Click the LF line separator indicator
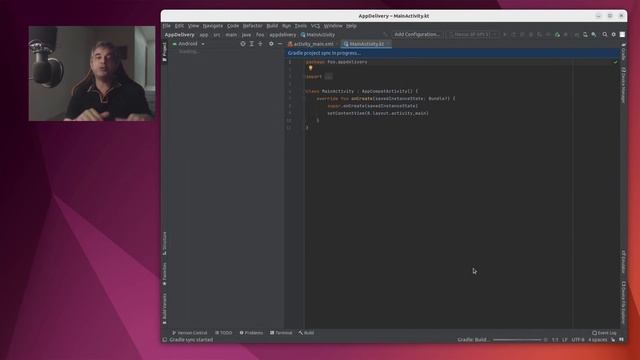640x360 pixels. 565,340
